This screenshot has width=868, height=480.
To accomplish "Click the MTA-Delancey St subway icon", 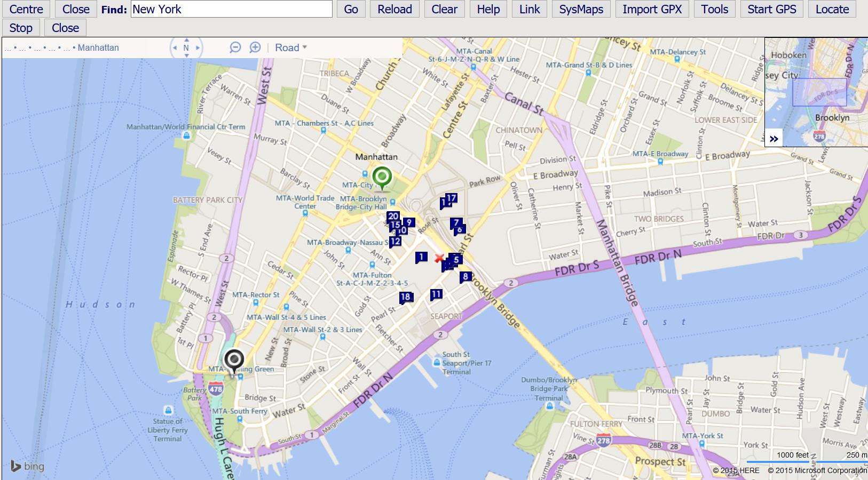I will tap(677, 60).
